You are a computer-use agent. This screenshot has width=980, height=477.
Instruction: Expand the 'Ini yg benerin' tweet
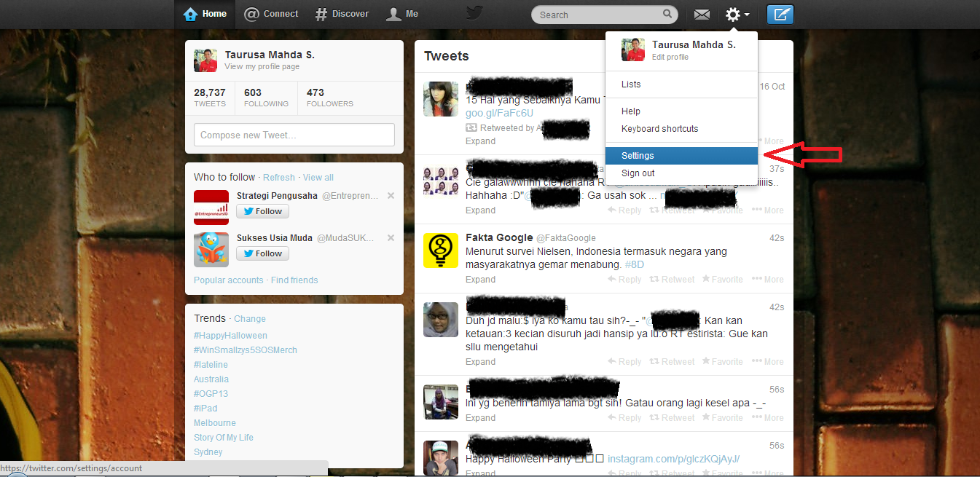tap(480, 418)
